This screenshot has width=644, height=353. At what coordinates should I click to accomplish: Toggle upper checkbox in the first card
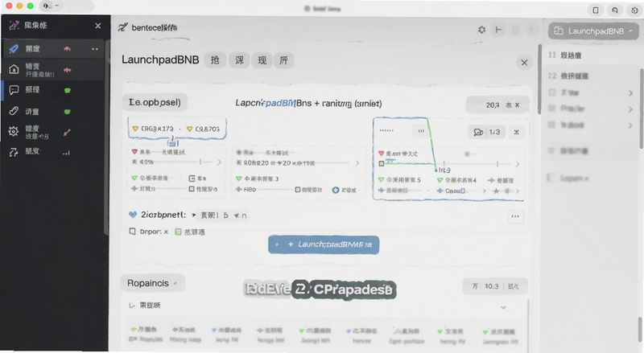coord(192,179)
